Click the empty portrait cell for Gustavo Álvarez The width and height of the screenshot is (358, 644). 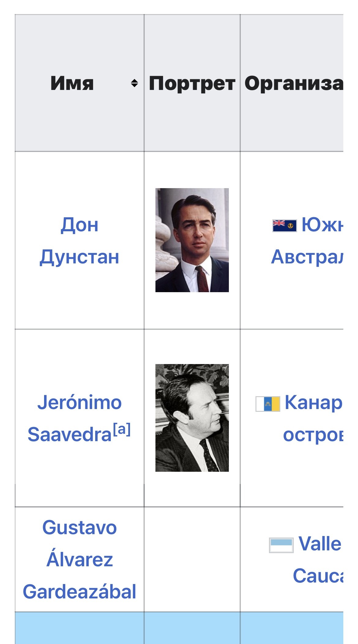pos(192,560)
